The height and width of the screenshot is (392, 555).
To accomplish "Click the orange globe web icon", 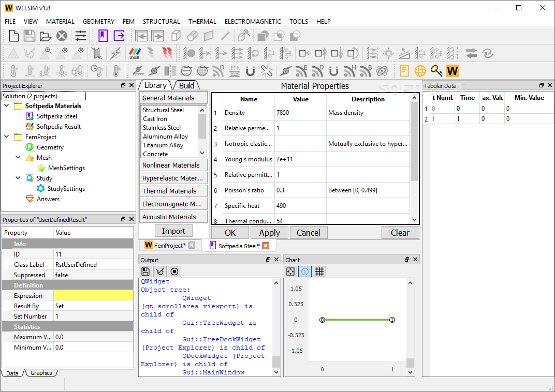I will pyautogui.click(x=420, y=71).
